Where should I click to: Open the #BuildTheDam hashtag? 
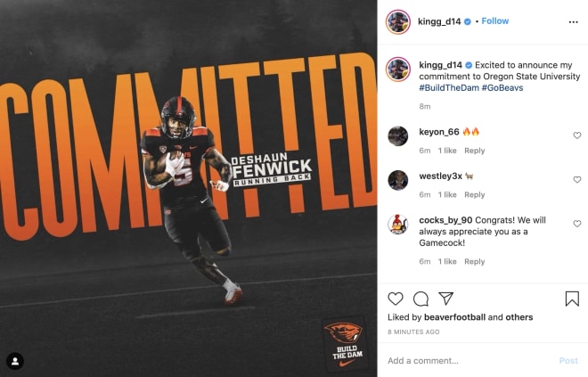pos(449,87)
